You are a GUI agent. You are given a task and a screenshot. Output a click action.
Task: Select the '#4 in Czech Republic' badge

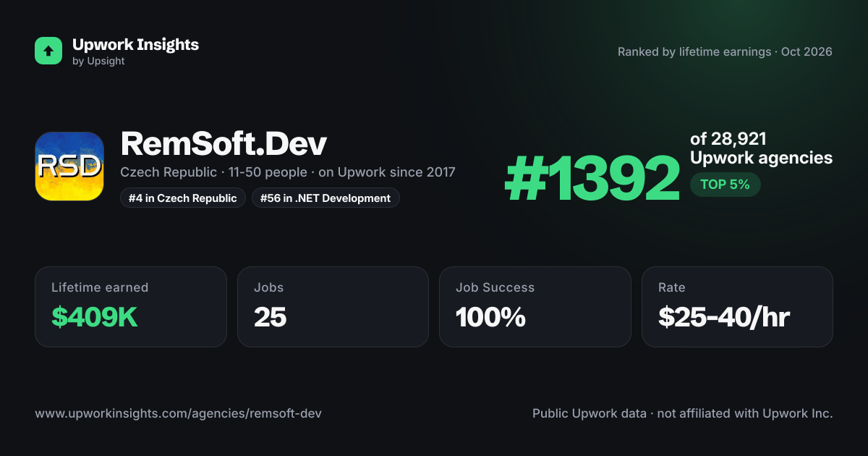(x=183, y=198)
